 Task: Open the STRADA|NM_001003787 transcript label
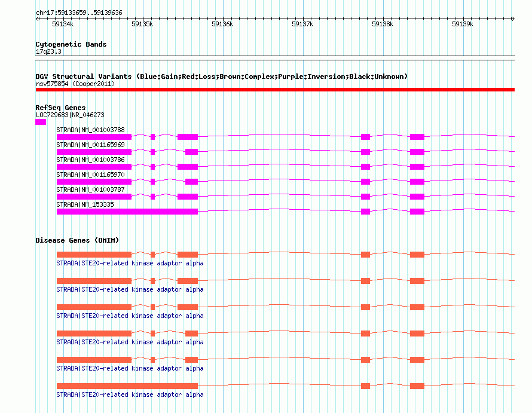click(x=91, y=189)
